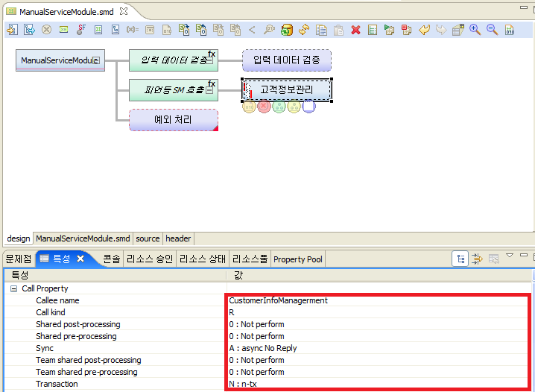Edit the Call kind value R
This screenshot has height=392, width=535.
pos(232,312)
